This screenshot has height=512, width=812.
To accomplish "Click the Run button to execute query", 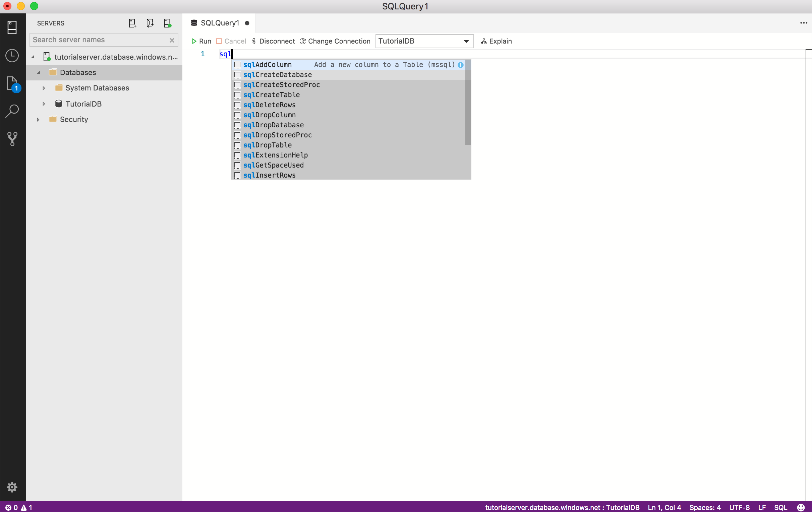I will tap(201, 41).
